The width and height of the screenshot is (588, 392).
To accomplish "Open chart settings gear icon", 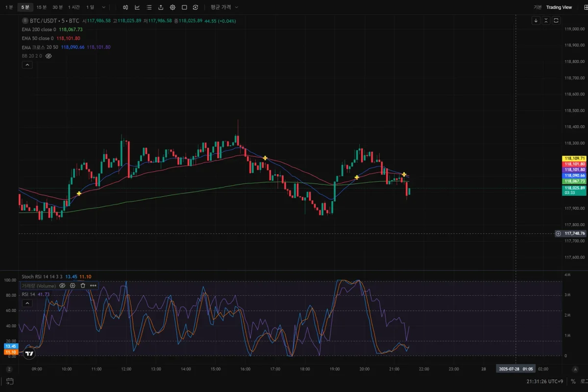I will [x=172, y=7].
